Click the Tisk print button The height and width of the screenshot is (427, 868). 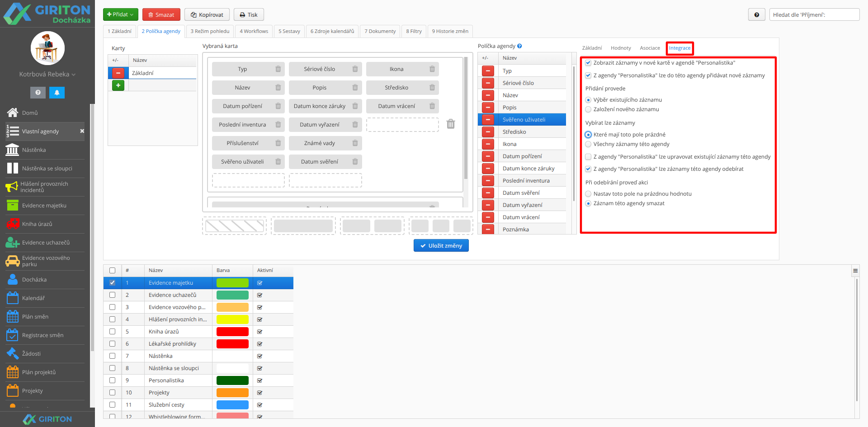click(x=249, y=14)
